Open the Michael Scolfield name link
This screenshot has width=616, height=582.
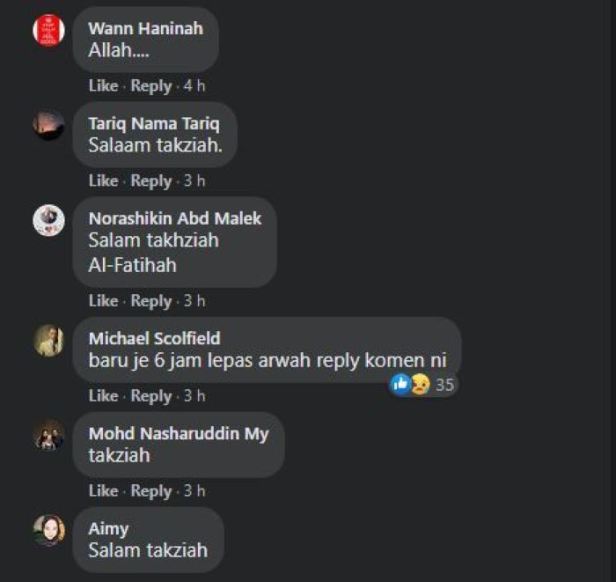click(x=154, y=338)
